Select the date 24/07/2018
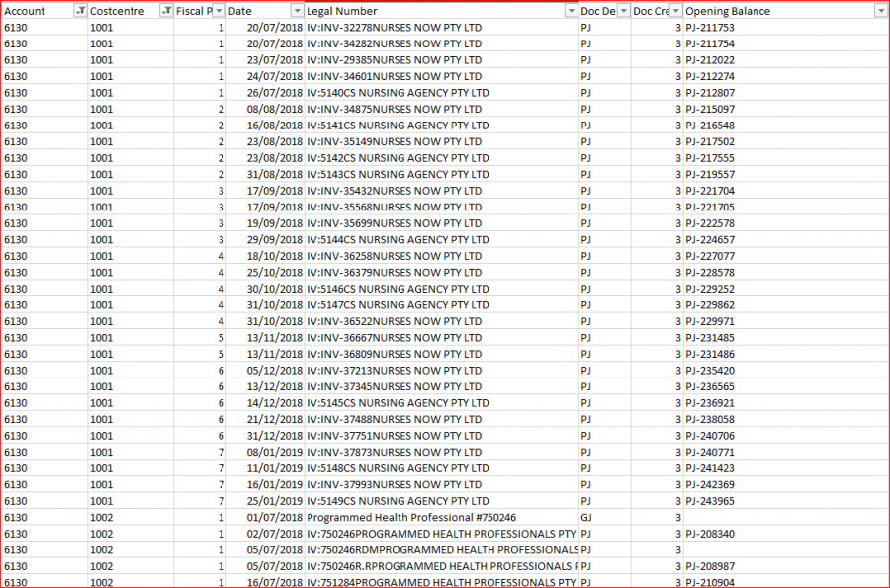This screenshot has height=588, width=890. coord(265,76)
